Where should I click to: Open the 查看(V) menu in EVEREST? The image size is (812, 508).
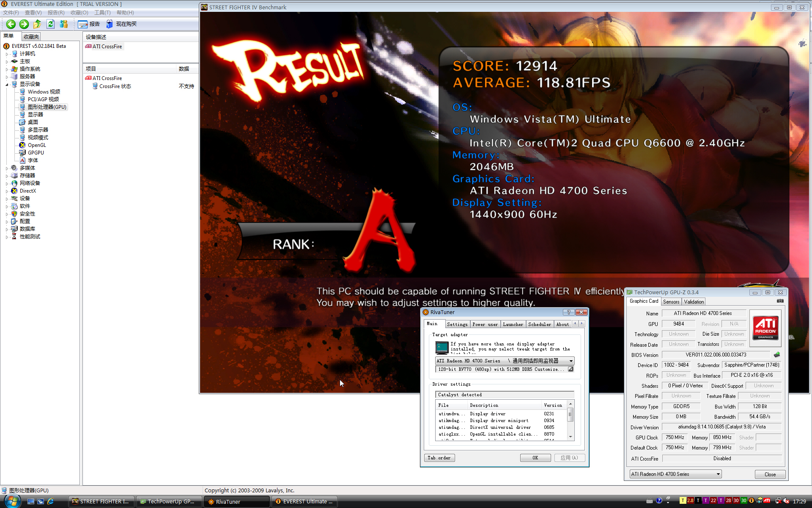[33, 13]
